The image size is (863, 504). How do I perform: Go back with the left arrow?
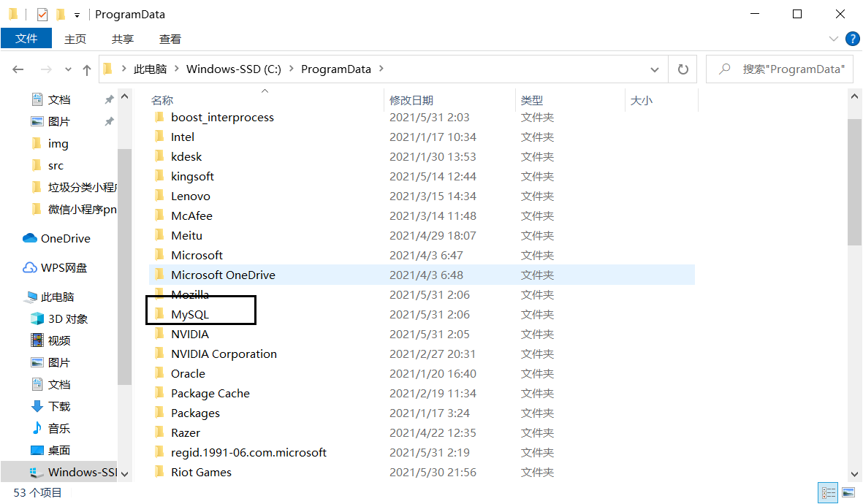coord(18,69)
